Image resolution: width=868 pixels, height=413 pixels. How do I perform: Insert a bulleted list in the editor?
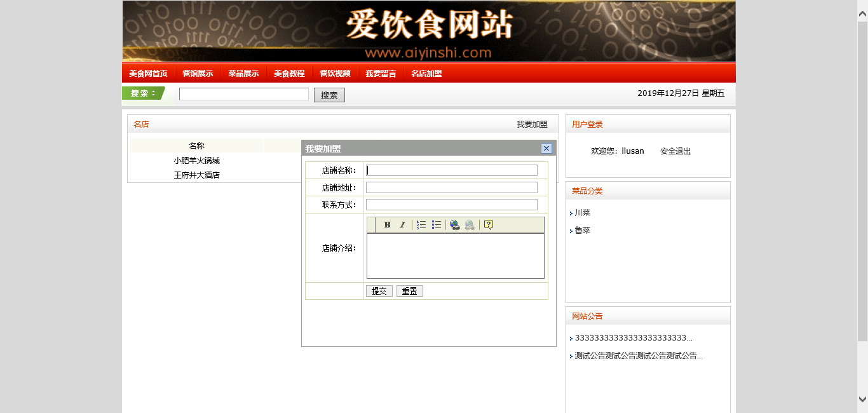[437, 225]
